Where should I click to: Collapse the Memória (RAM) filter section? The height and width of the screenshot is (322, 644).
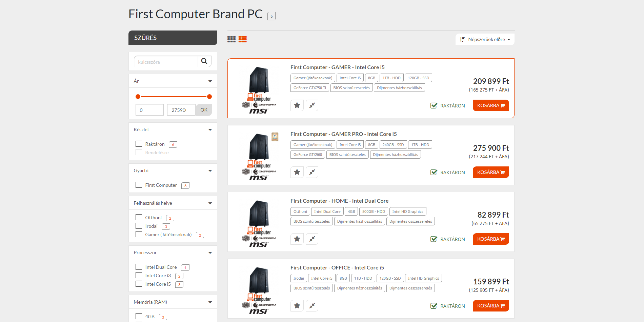210,302
